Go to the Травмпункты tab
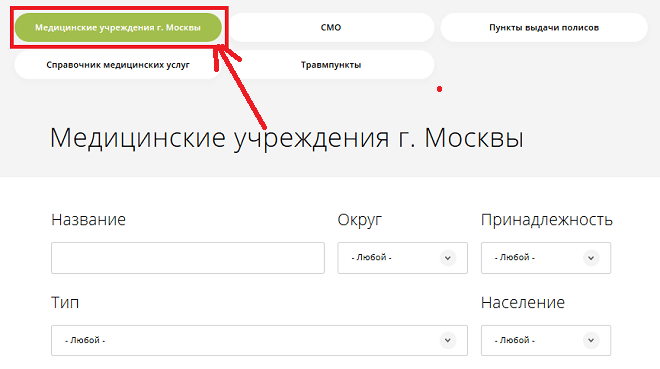 pos(331,65)
